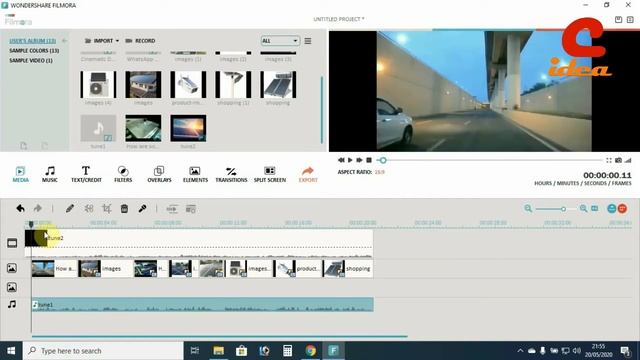Click the timeline horizontal scrollbar
The width and height of the screenshot is (640, 360).
(220, 336)
